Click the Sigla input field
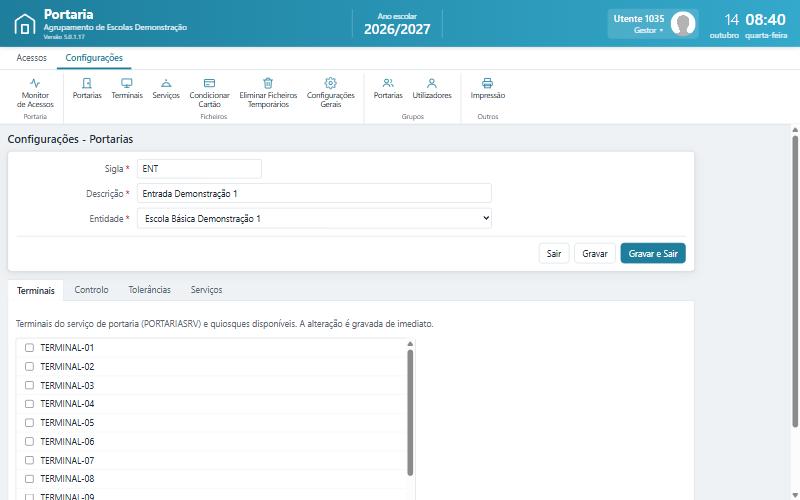 (199, 169)
